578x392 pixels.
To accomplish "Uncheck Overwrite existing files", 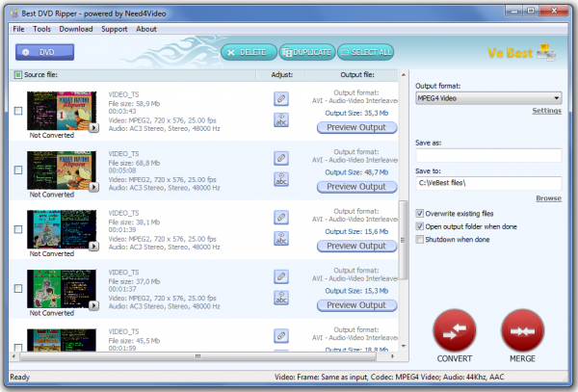I will coord(419,213).
